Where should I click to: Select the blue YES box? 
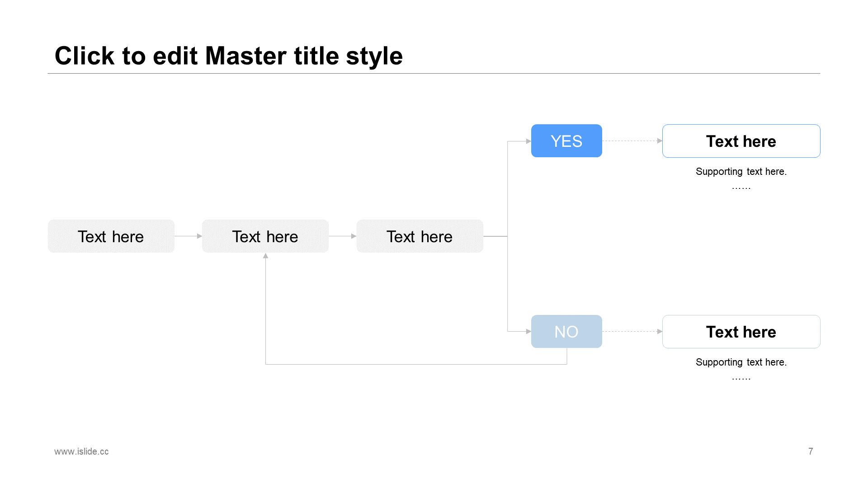pos(566,141)
